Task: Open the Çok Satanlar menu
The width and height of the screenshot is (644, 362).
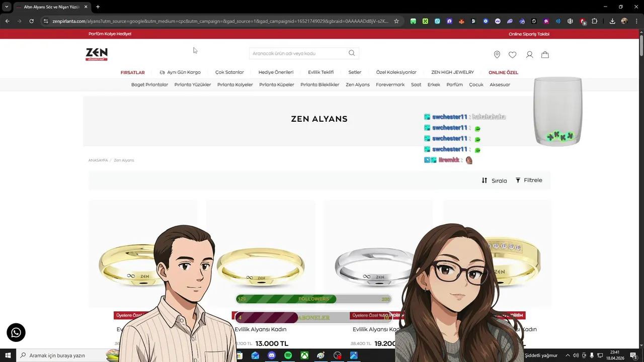Action: pos(229,72)
